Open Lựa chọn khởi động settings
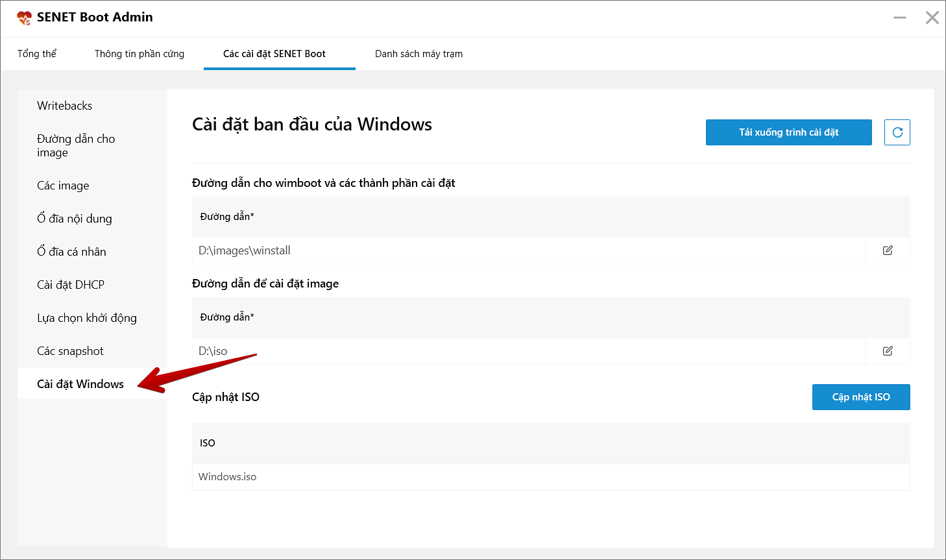This screenshot has height=560, width=946. (86, 317)
